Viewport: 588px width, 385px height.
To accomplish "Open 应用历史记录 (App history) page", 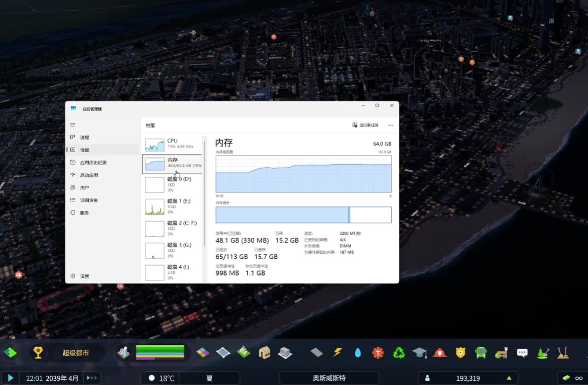I will click(93, 163).
